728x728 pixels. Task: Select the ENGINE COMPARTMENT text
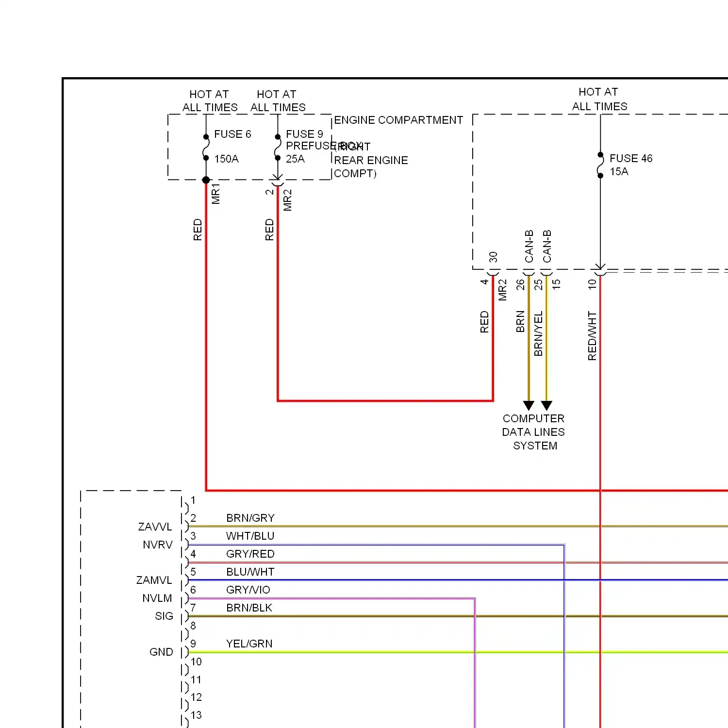pos(398,120)
